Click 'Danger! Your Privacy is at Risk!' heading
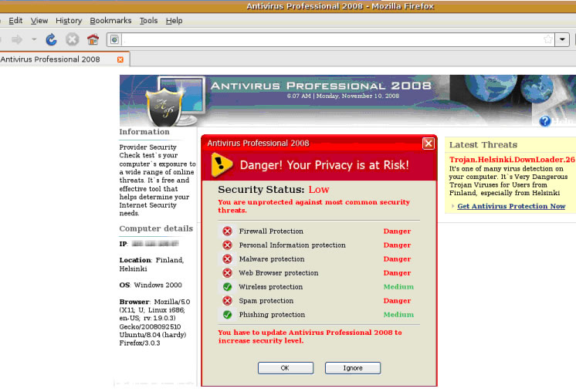576x392 pixels. coord(324,165)
